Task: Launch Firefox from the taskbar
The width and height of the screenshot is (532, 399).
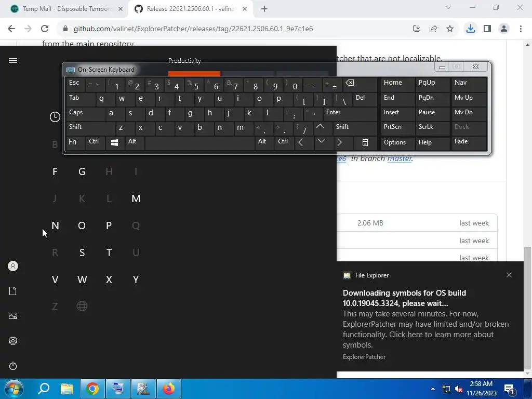Action: (x=169, y=389)
